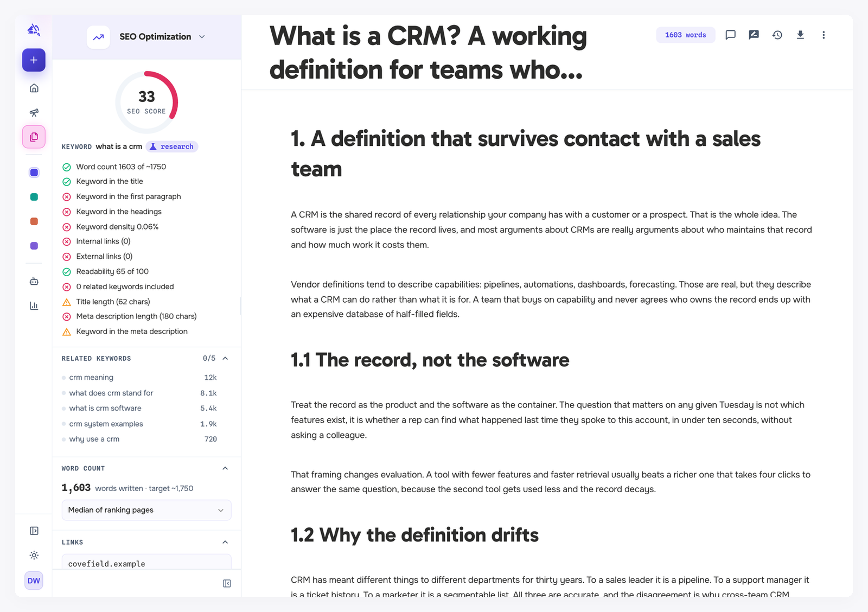The height and width of the screenshot is (612, 868).
Task: Open the feedback edit bubble icon
Action: [x=754, y=35]
